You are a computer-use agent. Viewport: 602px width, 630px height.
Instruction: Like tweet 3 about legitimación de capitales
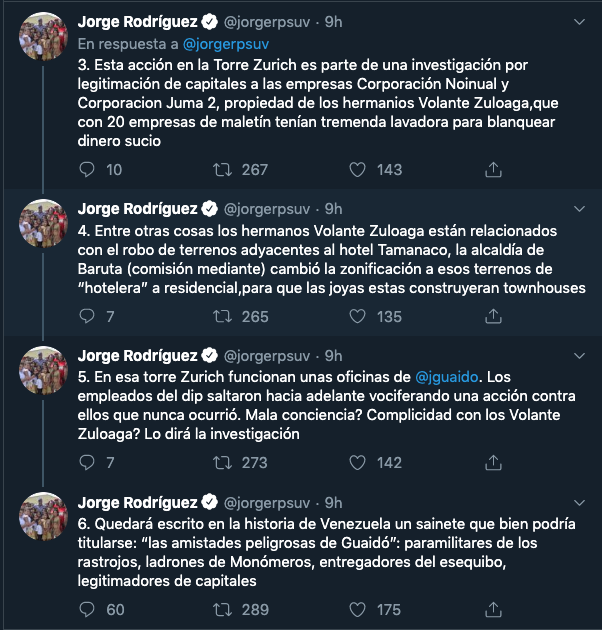click(359, 170)
